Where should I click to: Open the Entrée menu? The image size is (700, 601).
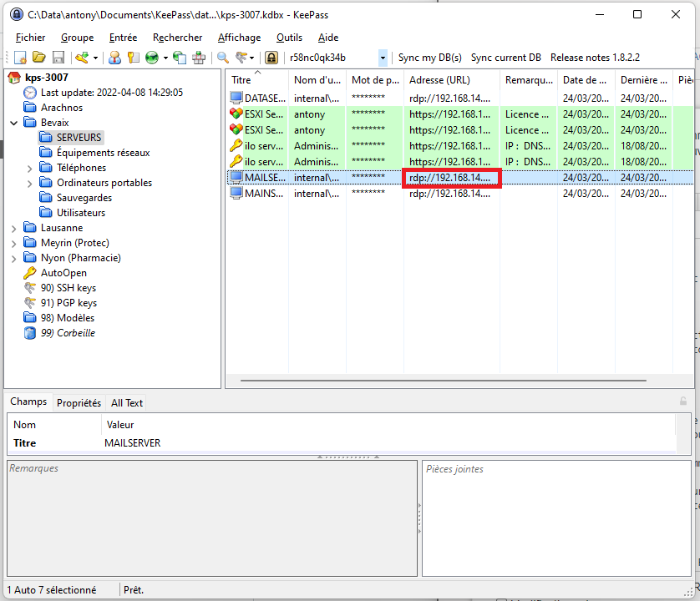click(124, 38)
